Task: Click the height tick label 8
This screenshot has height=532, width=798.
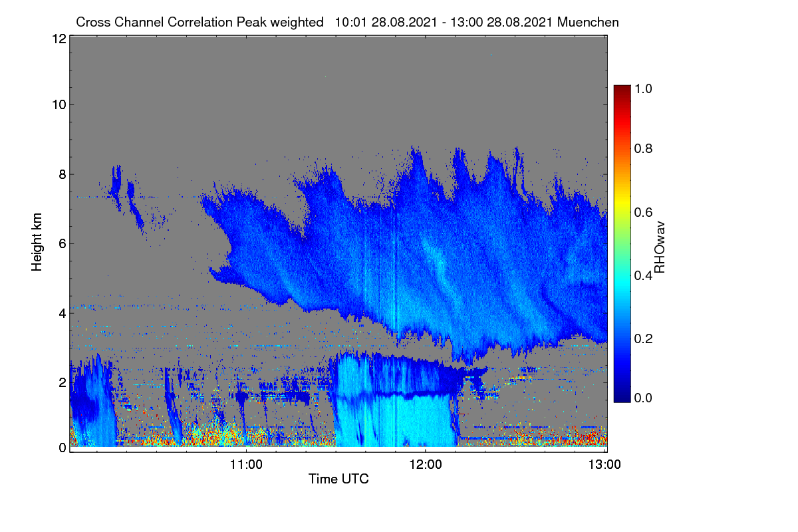Action: (62, 174)
